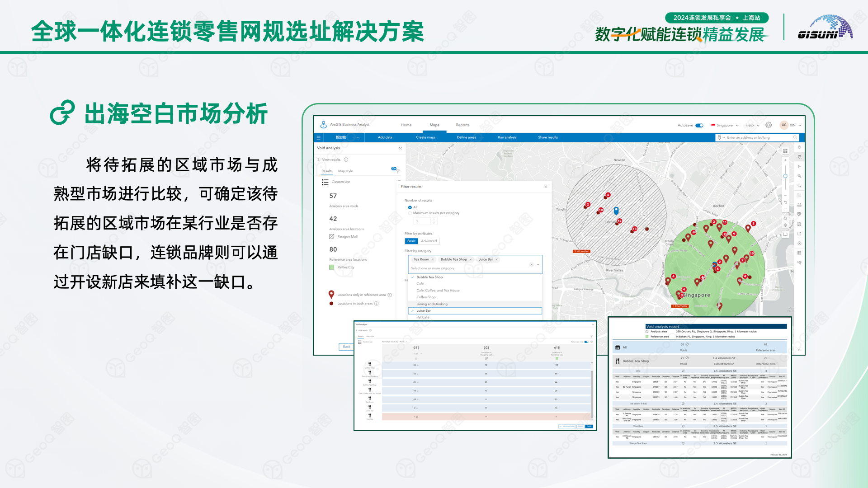The height and width of the screenshot is (488, 868).
Task: Open info icon for Locations in both areas
Action: click(377, 304)
